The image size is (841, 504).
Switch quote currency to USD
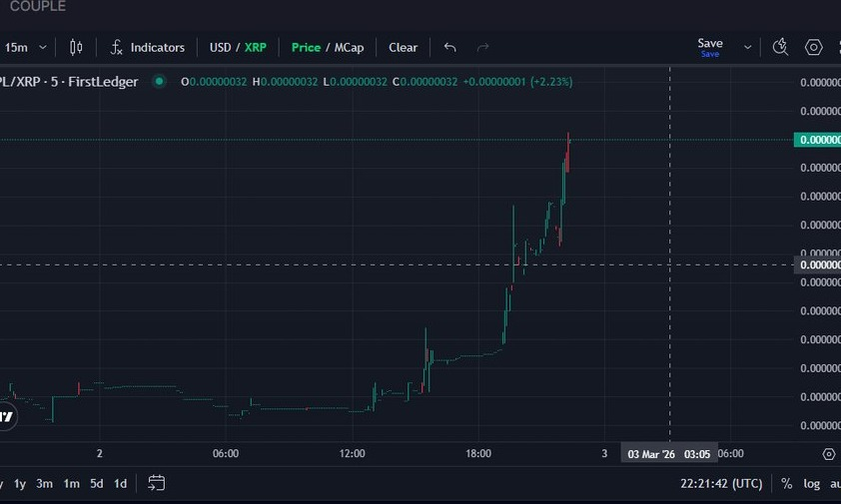tap(220, 48)
